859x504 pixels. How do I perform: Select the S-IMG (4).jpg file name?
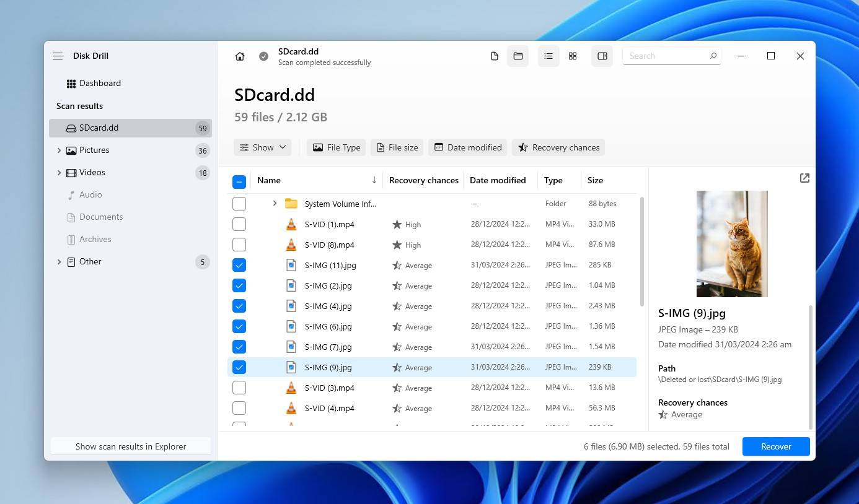328,306
